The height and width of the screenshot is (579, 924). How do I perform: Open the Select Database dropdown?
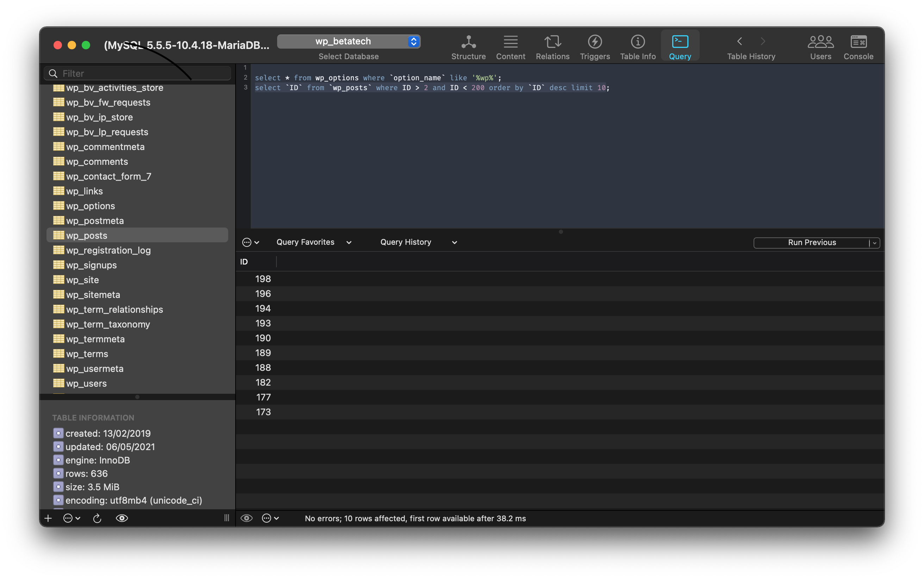pos(348,41)
